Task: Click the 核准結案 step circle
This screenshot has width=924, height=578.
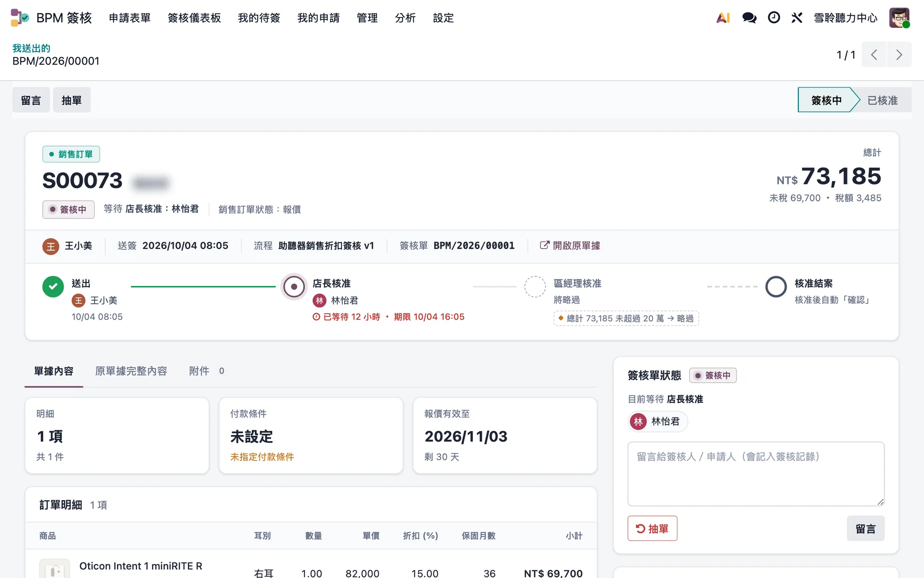Action: [776, 286]
